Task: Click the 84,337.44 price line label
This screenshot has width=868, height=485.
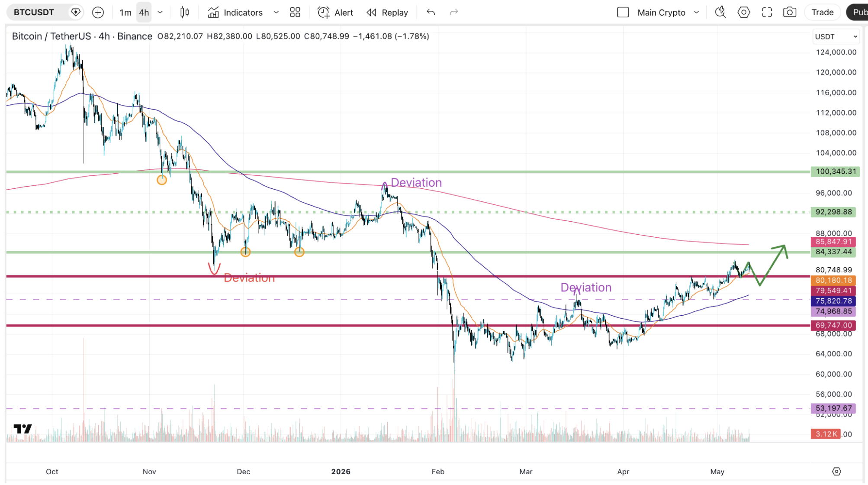Action: click(833, 252)
